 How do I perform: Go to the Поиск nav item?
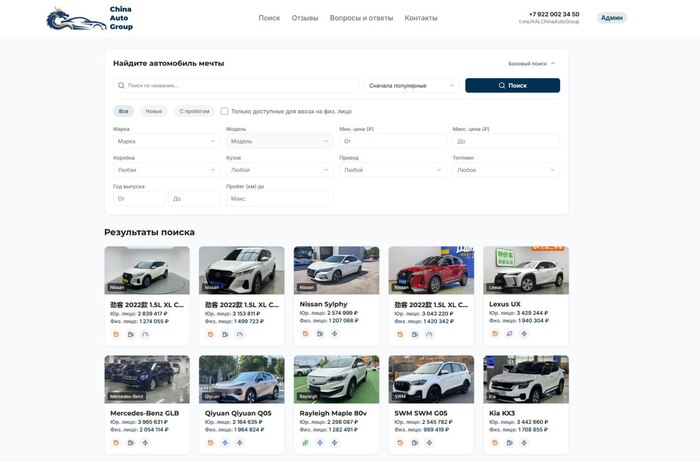point(269,18)
